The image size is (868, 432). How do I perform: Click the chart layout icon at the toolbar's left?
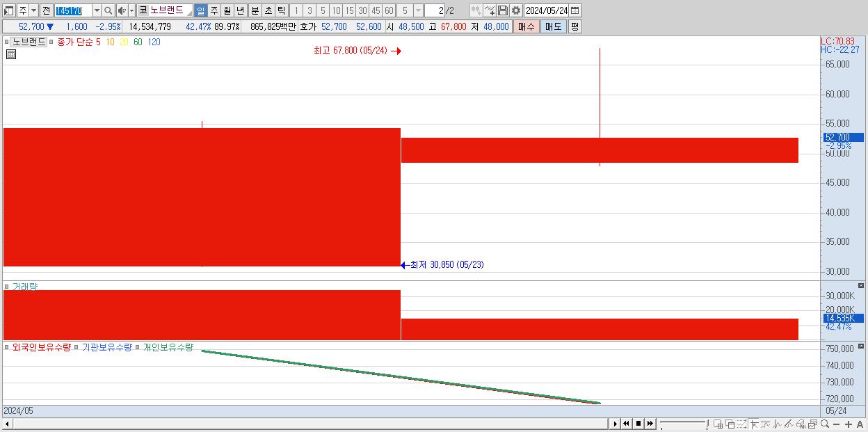point(10,10)
